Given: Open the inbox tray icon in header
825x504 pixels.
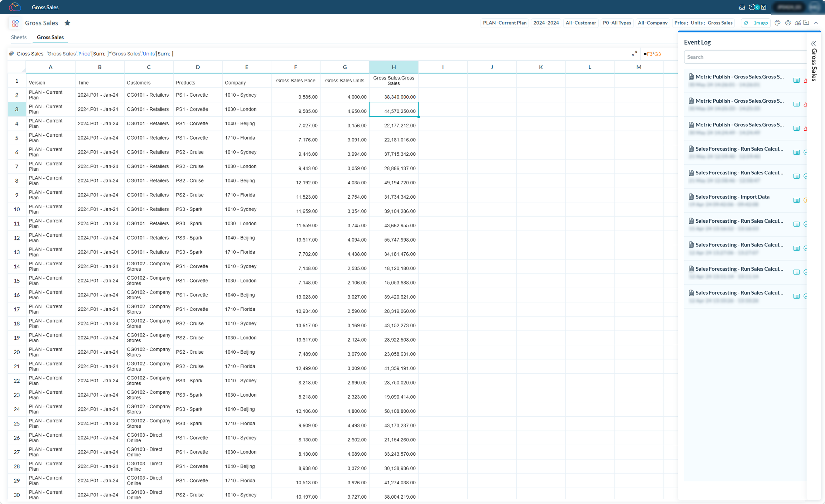Looking at the screenshot, I should [x=742, y=7].
